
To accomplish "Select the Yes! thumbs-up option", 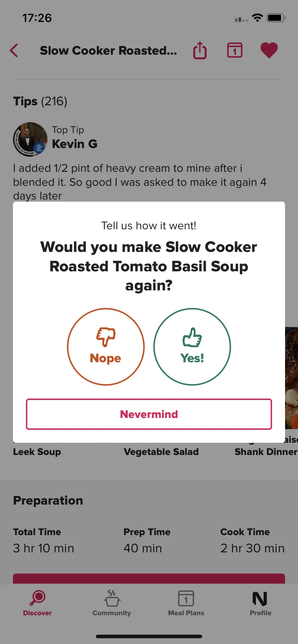I will 192,347.
